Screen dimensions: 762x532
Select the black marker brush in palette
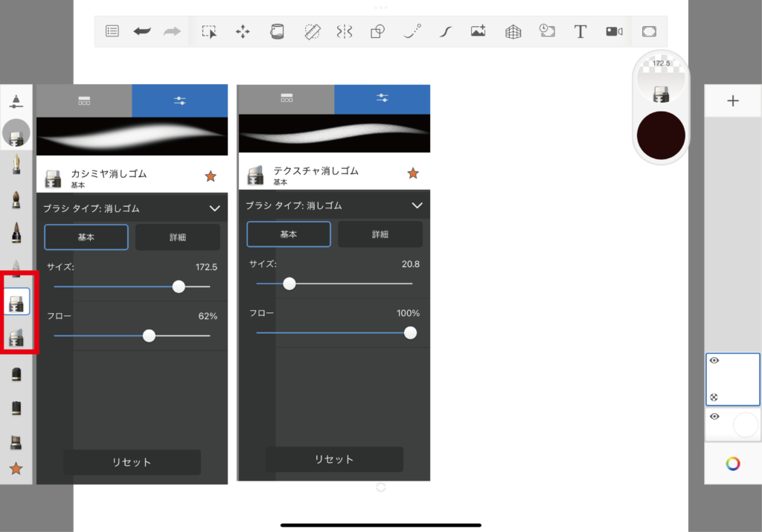click(16, 374)
